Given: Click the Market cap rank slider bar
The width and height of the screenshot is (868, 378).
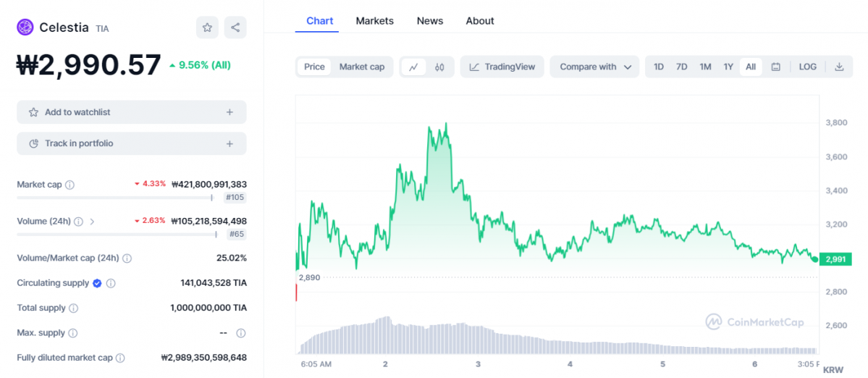Looking at the screenshot, I should 114,197.
